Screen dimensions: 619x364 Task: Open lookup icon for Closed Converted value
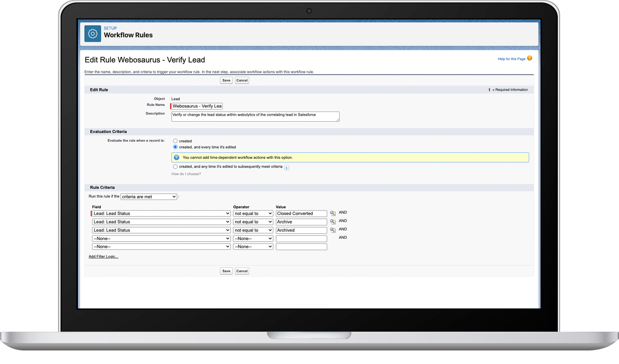(333, 213)
